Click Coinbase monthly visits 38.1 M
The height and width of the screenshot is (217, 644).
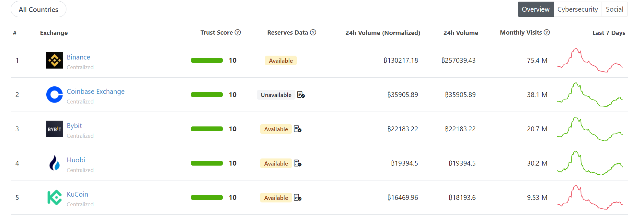[537, 95]
